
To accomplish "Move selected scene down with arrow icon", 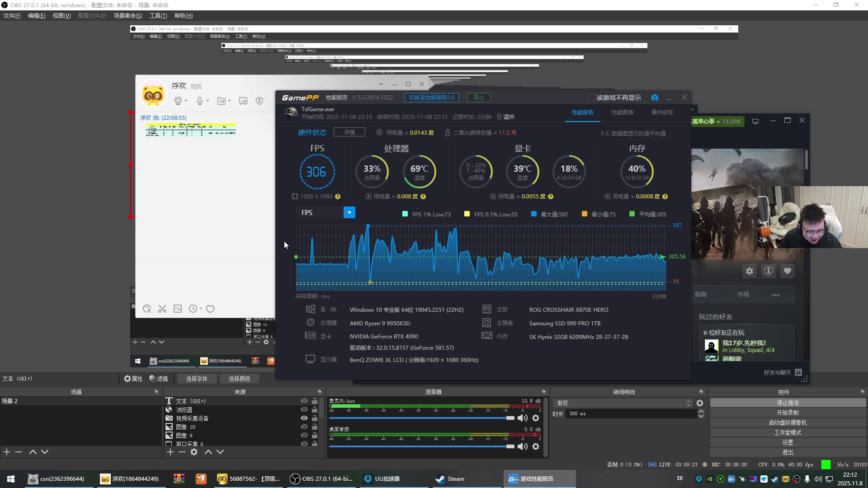I will 45,452.
